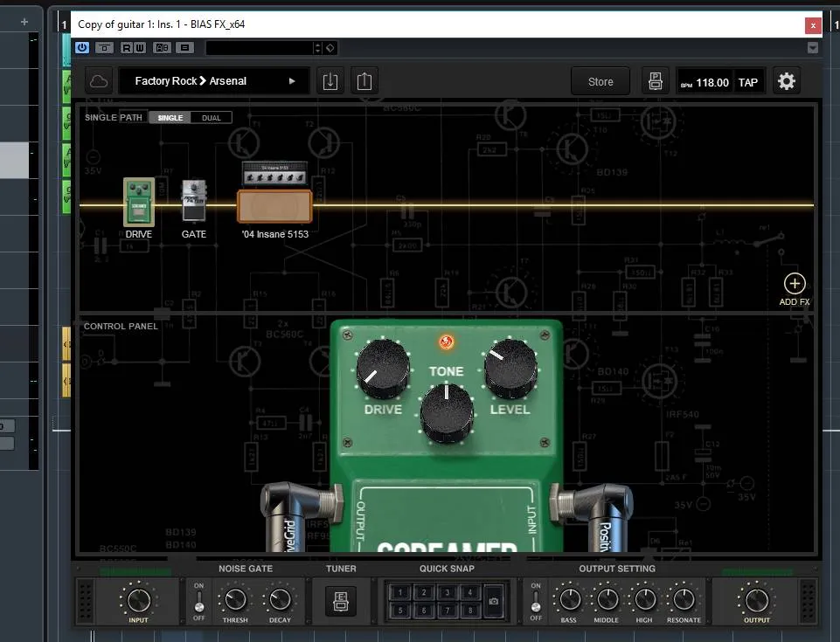
Task: Click the INPUT level knob
Action: (x=138, y=600)
